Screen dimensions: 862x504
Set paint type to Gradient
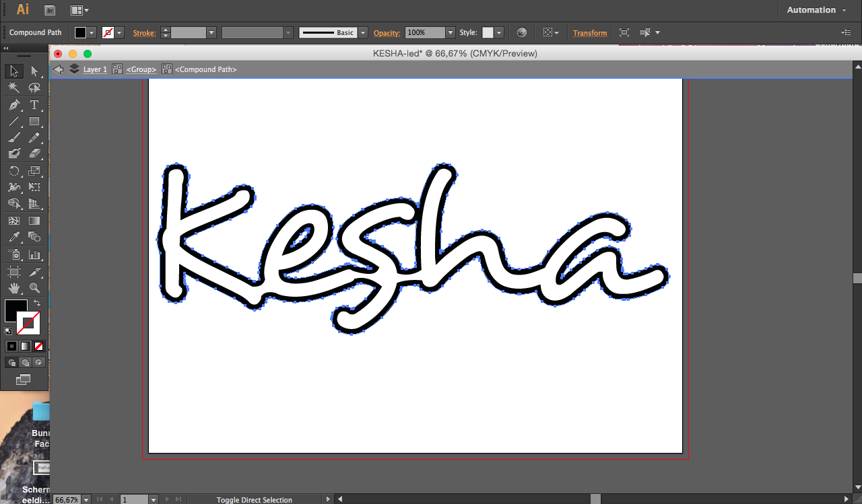pos(25,346)
